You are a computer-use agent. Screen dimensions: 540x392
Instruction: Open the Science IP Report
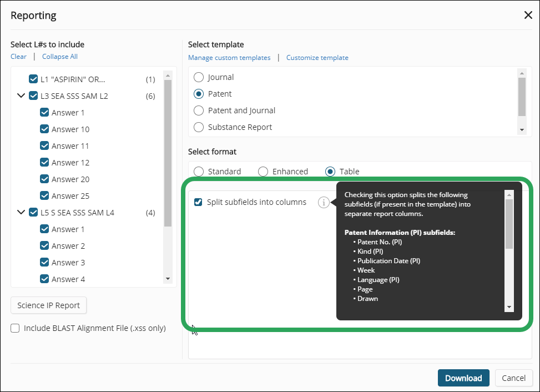49,305
